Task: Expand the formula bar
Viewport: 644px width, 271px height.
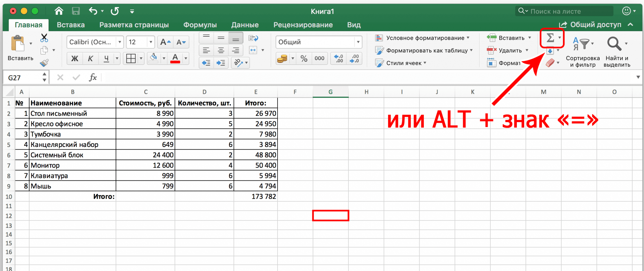Action: coord(638,77)
